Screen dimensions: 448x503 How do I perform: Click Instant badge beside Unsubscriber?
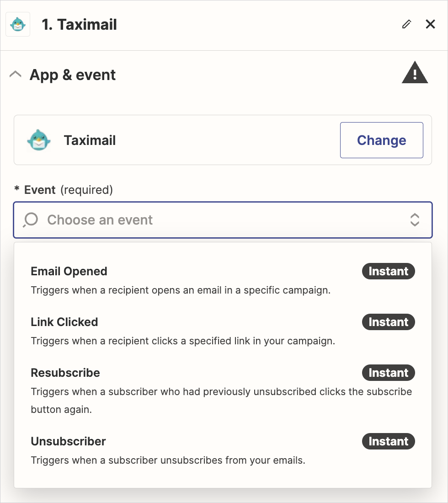click(388, 441)
